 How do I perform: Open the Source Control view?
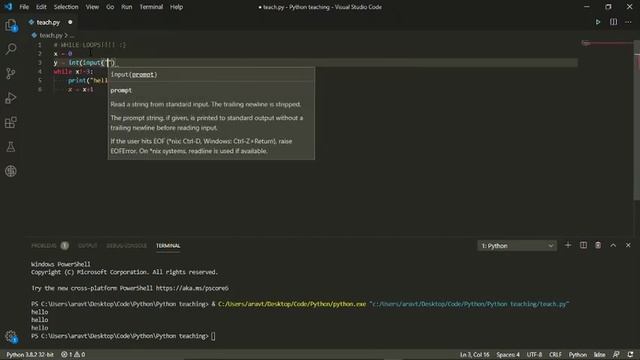click(x=11, y=73)
